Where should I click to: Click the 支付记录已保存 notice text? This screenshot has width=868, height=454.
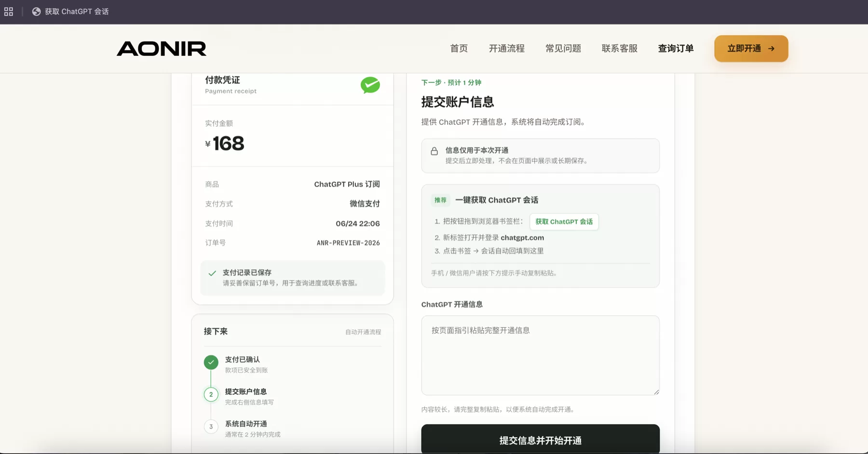[x=247, y=273]
